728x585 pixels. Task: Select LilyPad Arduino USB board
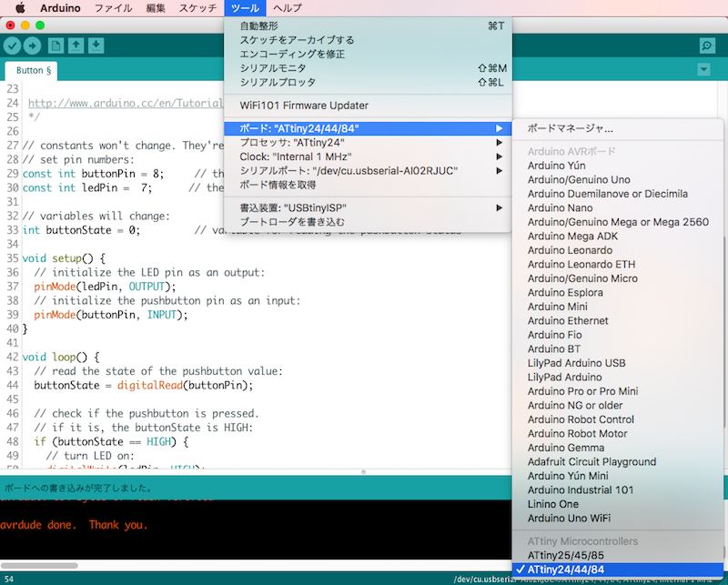618,363
